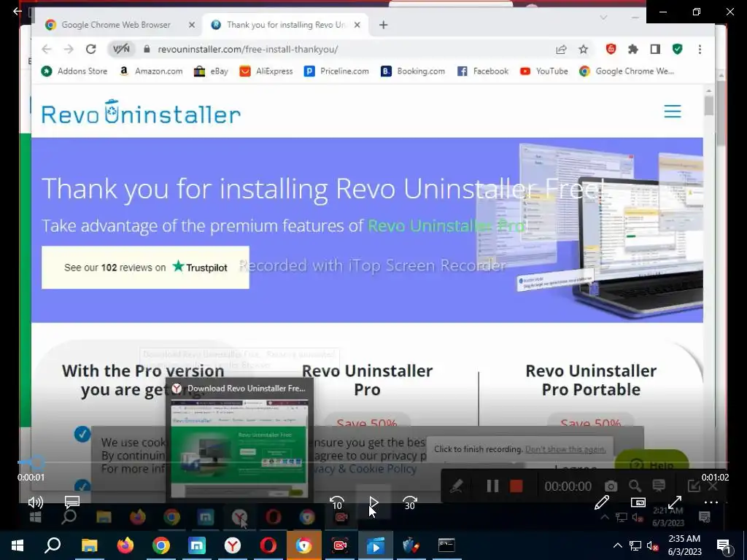Click the Don't show this again link
The height and width of the screenshot is (560, 747).
point(565,449)
